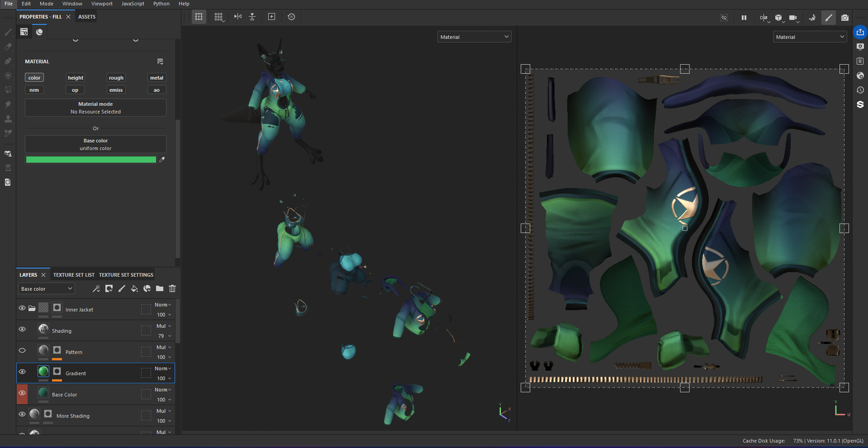This screenshot has width=868, height=448.
Task: Click the add folder icon in Layers toolbar
Action: [159, 289]
